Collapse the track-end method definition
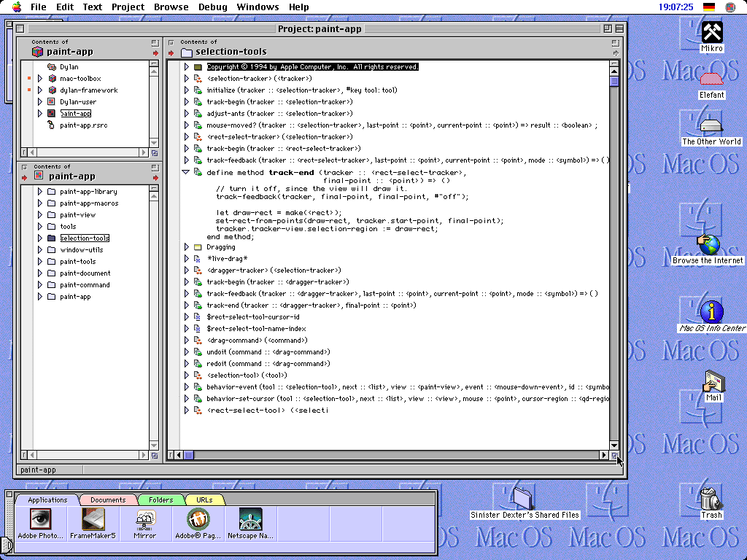The width and height of the screenshot is (747, 560). pyautogui.click(x=186, y=173)
